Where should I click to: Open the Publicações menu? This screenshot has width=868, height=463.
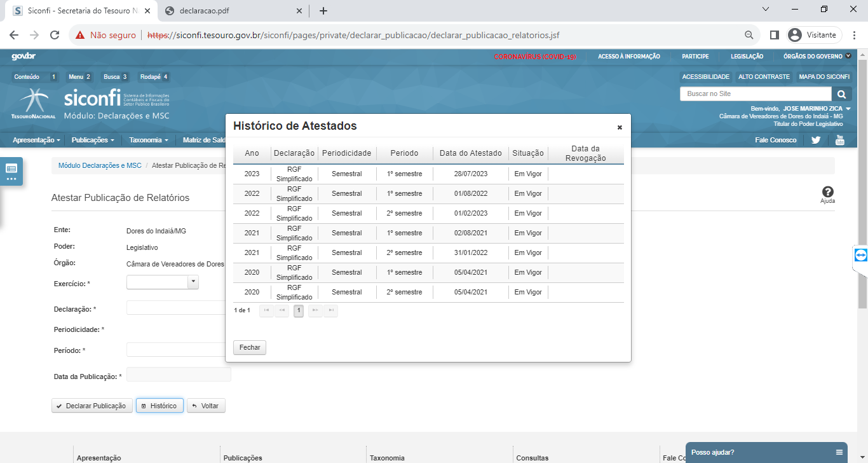click(x=93, y=140)
